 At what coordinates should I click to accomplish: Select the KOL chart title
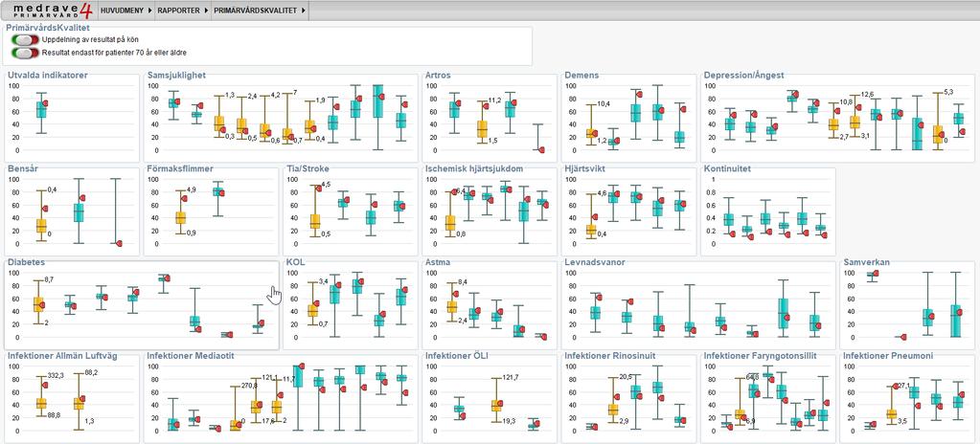pyautogui.click(x=295, y=262)
